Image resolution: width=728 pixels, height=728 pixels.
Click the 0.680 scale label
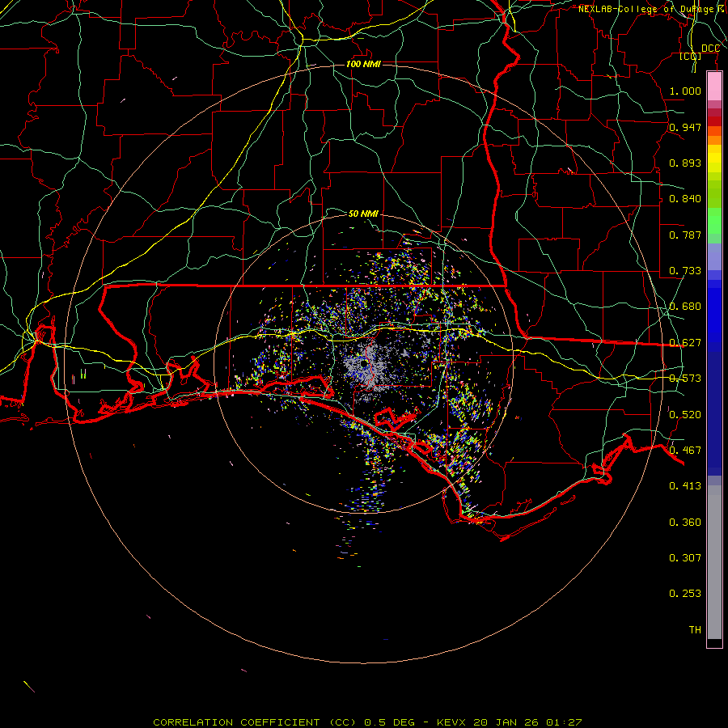tap(685, 307)
